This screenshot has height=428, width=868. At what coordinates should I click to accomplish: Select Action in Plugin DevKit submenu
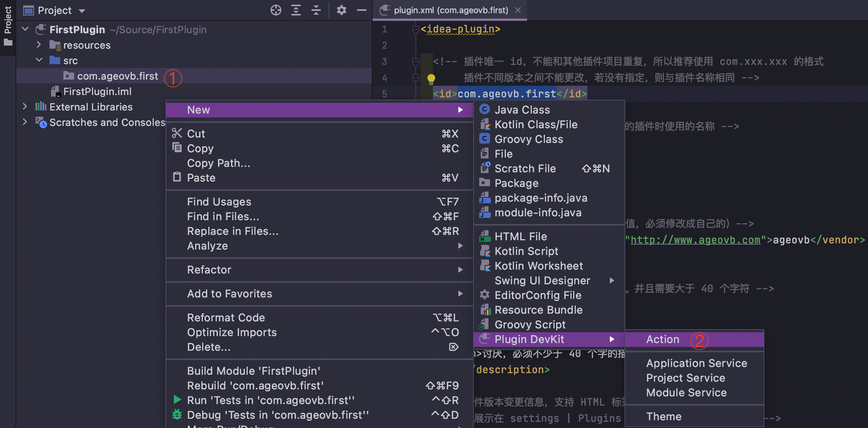click(694, 339)
